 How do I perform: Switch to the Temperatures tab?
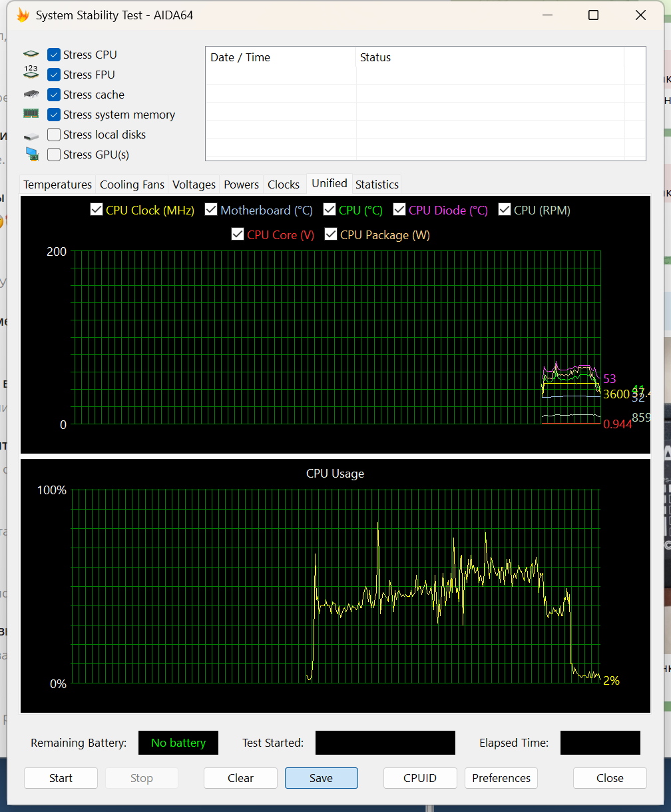click(57, 185)
